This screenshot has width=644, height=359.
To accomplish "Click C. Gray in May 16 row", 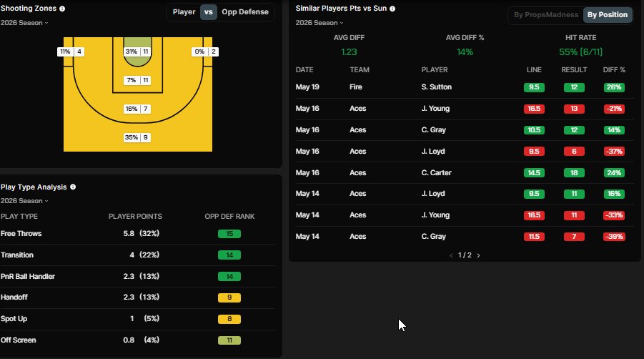I will coord(433,130).
